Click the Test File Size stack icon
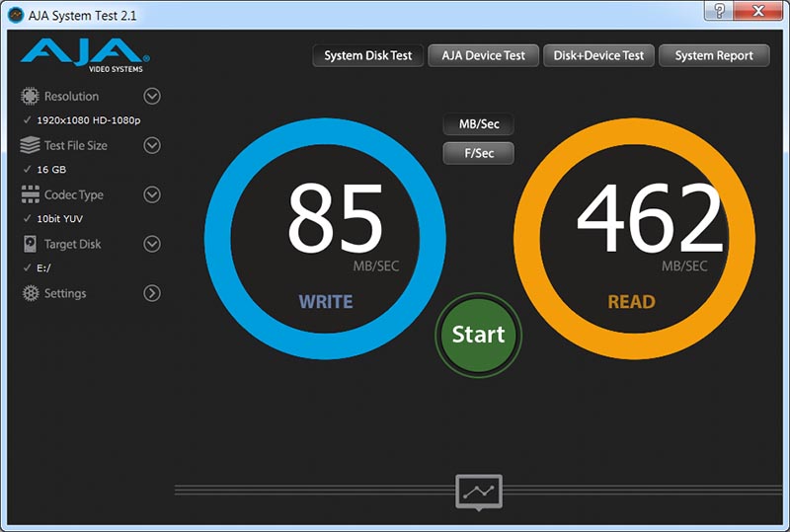The height and width of the screenshot is (532, 790). click(x=30, y=145)
